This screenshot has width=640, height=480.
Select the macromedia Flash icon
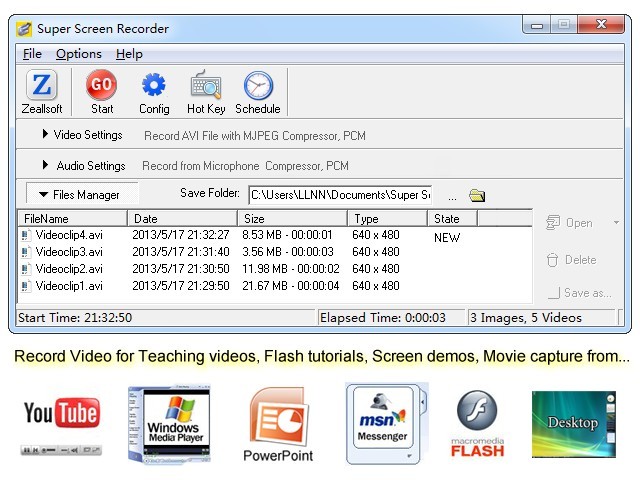pyautogui.click(x=477, y=424)
